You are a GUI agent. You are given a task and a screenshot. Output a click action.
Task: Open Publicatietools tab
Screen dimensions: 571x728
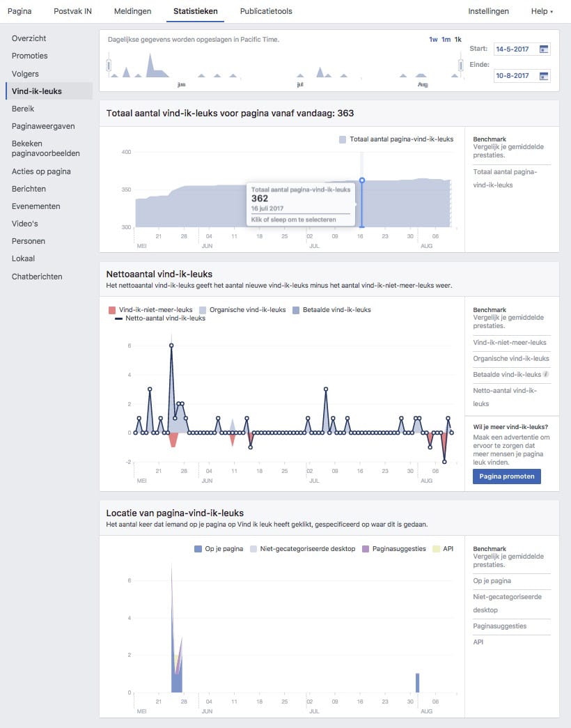pyautogui.click(x=266, y=11)
